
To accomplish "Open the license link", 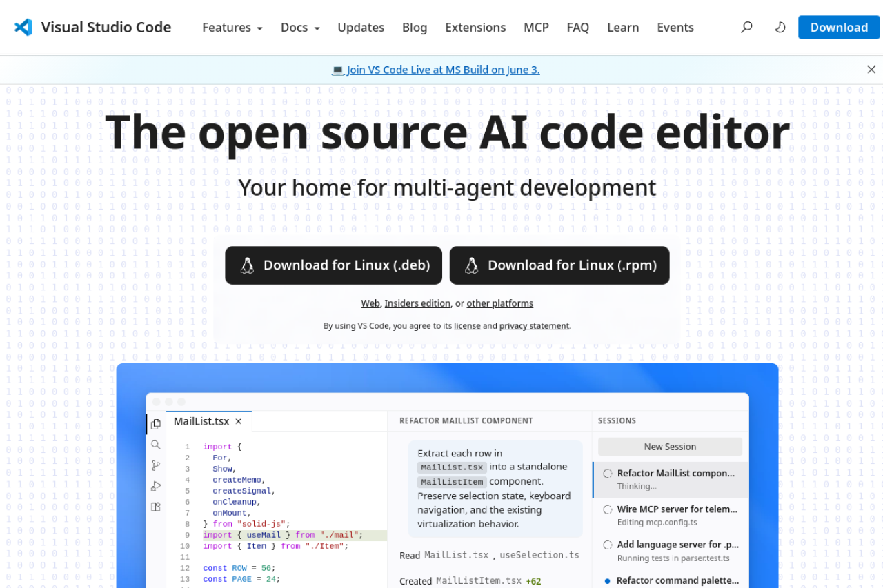I will pos(467,326).
